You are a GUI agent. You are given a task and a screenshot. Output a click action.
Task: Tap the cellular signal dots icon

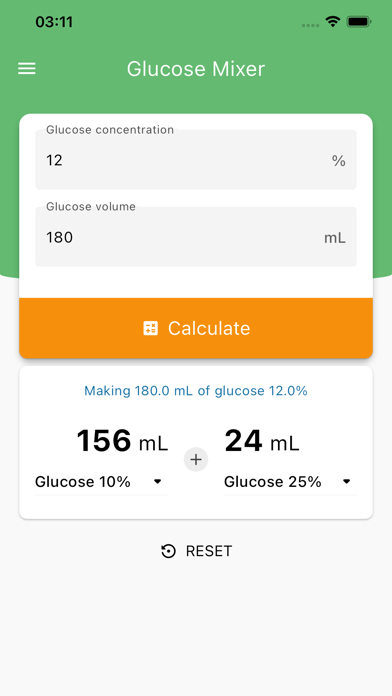310,25
